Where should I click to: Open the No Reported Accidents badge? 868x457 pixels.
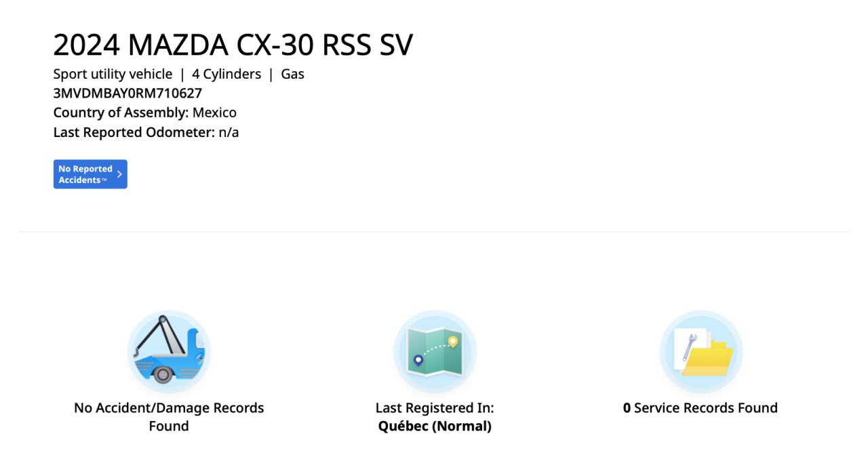point(86,174)
